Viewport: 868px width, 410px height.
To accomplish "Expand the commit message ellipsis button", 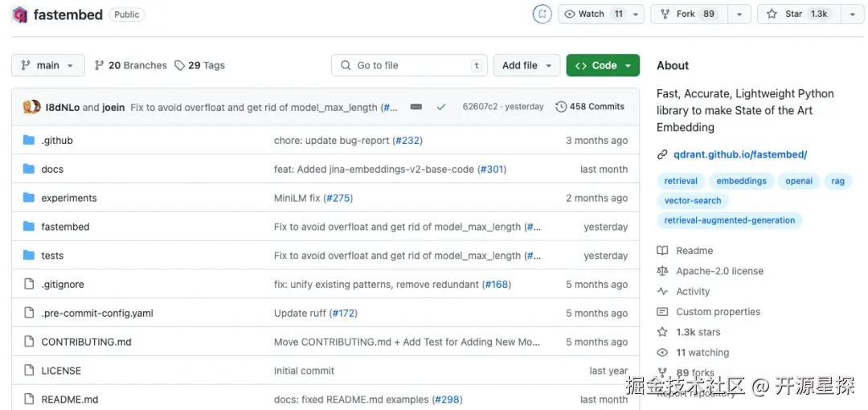I will click(x=416, y=107).
